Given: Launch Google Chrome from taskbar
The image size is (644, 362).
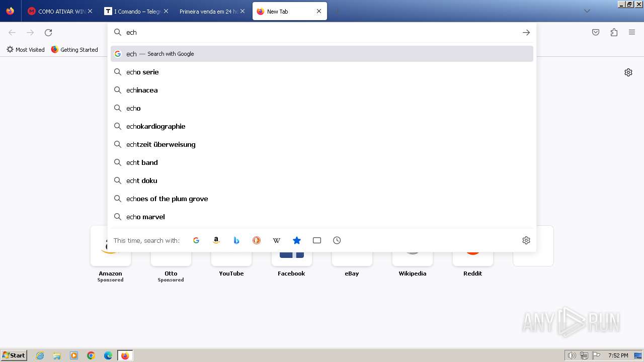Looking at the screenshot, I should [x=91, y=355].
